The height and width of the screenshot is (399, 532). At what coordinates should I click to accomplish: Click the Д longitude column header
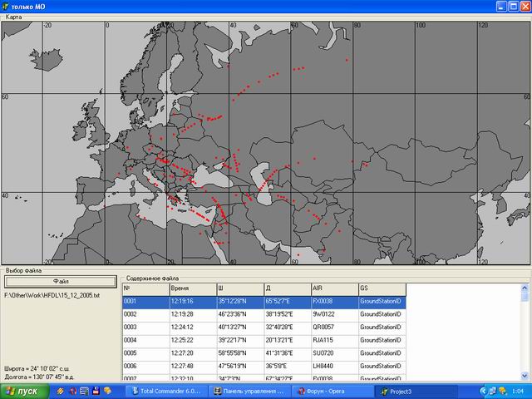coord(288,289)
